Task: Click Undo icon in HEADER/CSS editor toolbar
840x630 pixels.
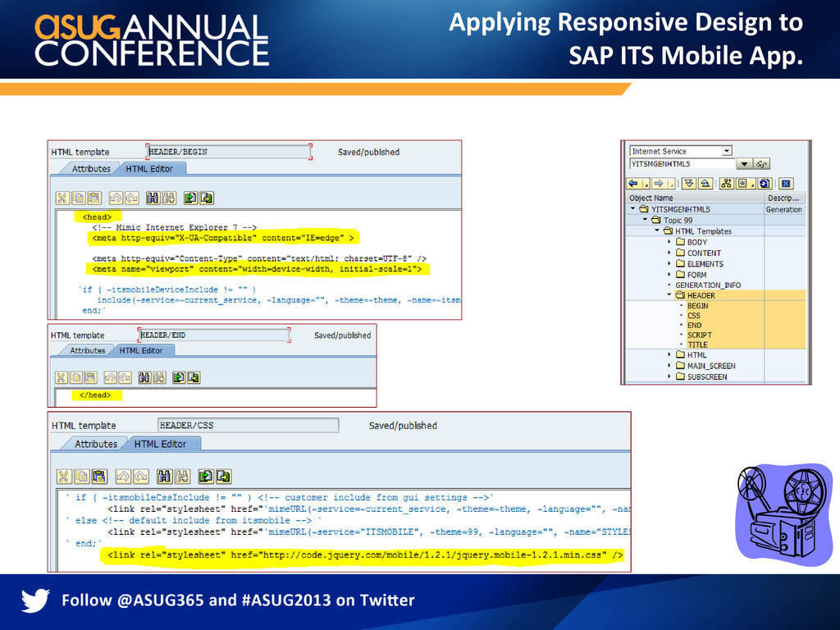Action: pyautogui.click(x=123, y=477)
